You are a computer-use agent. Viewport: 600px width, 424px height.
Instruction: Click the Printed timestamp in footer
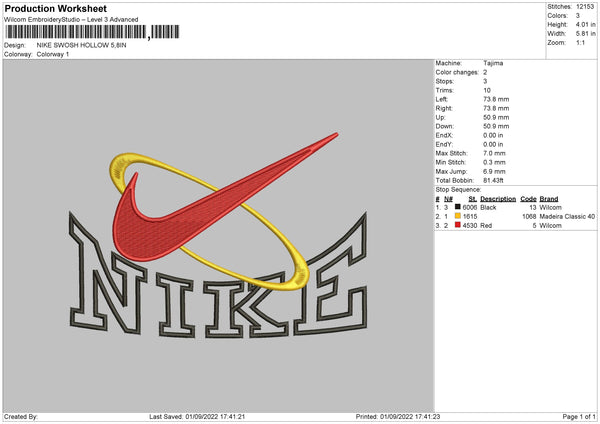[x=398, y=417]
